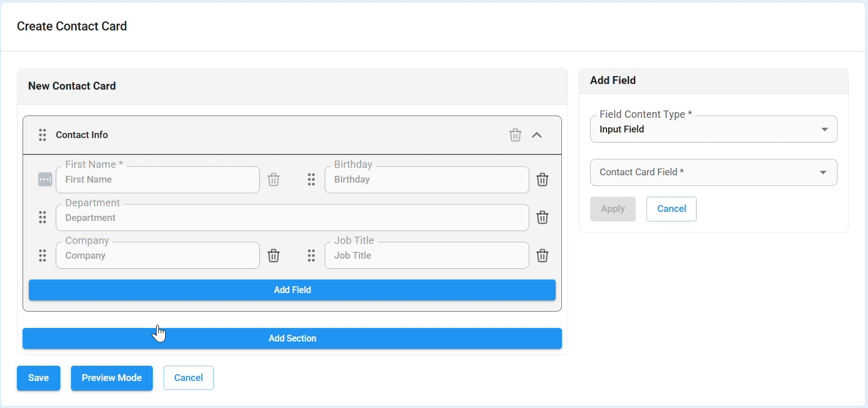
Task: Open the Field Content Type dropdown
Action: click(x=714, y=129)
